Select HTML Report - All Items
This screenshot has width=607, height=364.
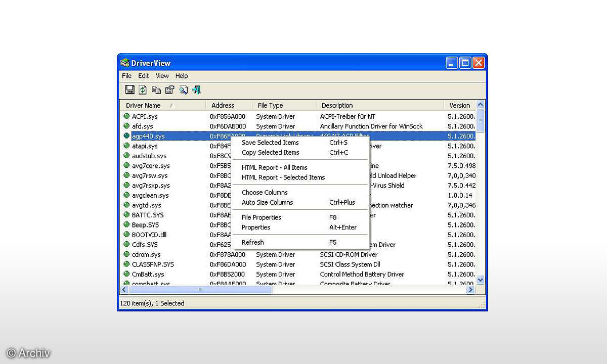[x=300, y=167]
